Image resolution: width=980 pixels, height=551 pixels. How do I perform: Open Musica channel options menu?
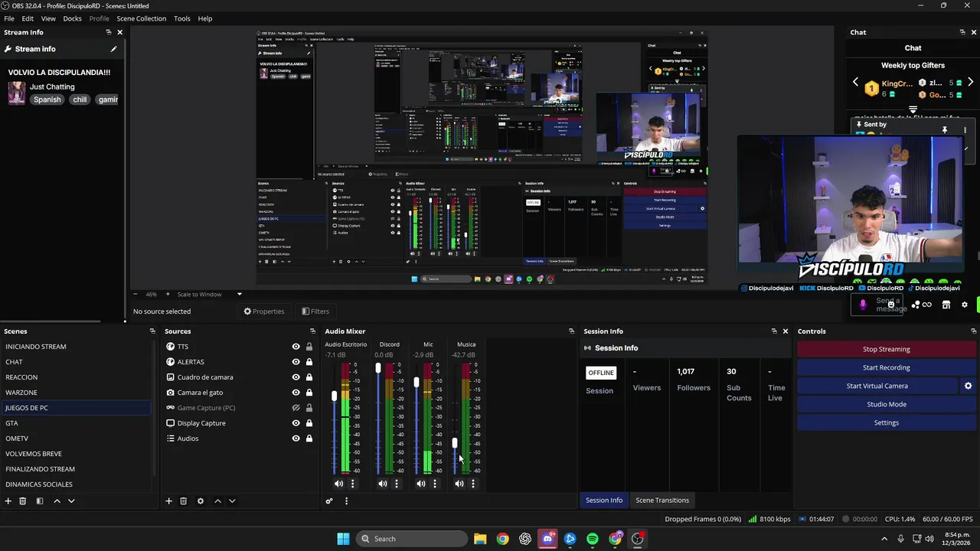(473, 484)
